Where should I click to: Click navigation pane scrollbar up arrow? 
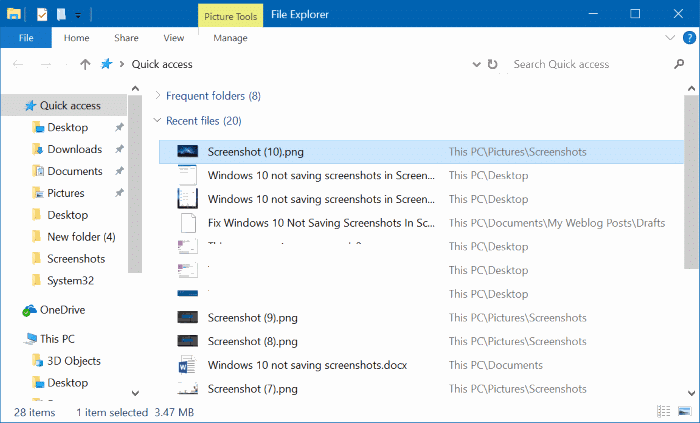pos(135,88)
